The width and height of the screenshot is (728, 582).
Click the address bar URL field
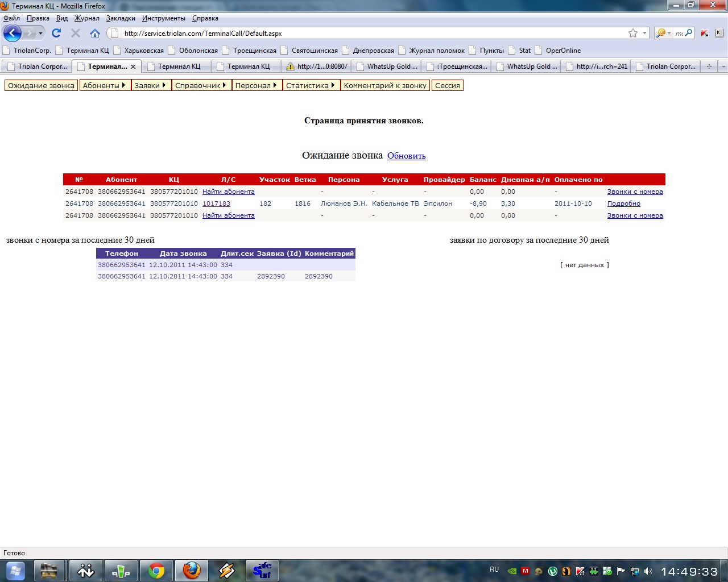[370, 33]
